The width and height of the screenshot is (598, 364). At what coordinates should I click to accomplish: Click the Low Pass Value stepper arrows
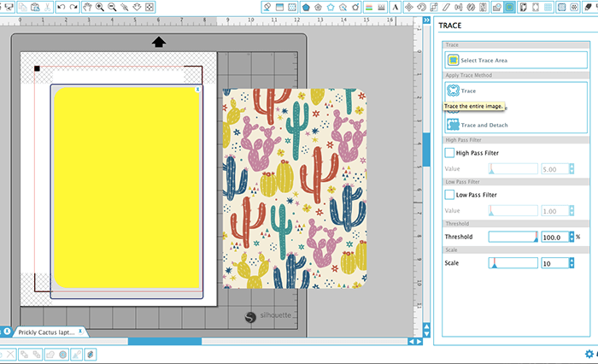[x=572, y=210]
